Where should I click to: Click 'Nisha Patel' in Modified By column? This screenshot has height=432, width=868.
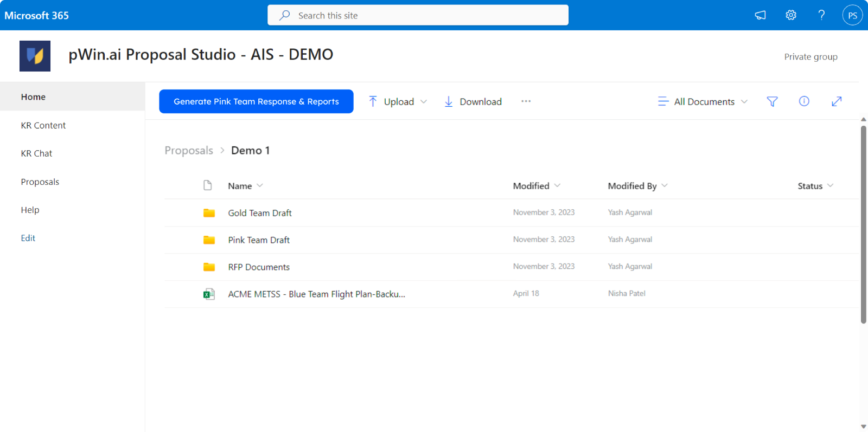(x=627, y=293)
